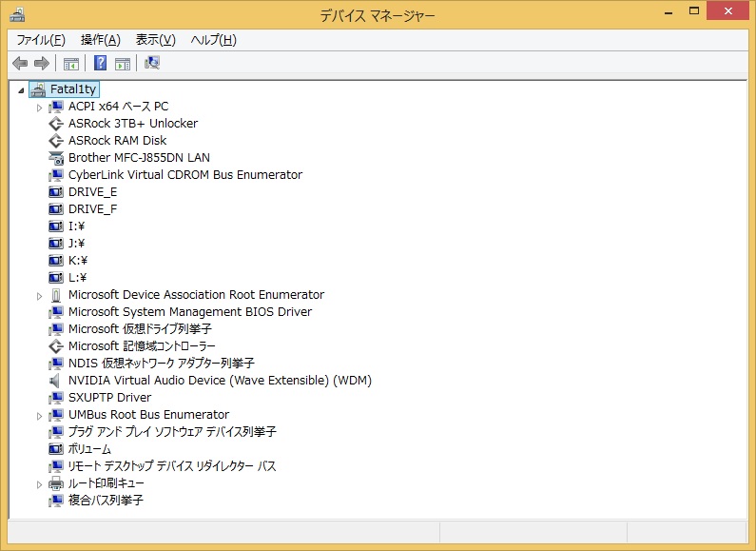The height and width of the screenshot is (551, 756).
Task: Click the ボリューム volume icon
Action: pos(56,449)
